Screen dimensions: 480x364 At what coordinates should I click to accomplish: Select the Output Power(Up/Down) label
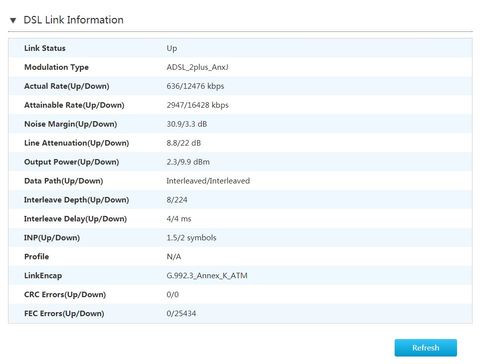pos(71,162)
